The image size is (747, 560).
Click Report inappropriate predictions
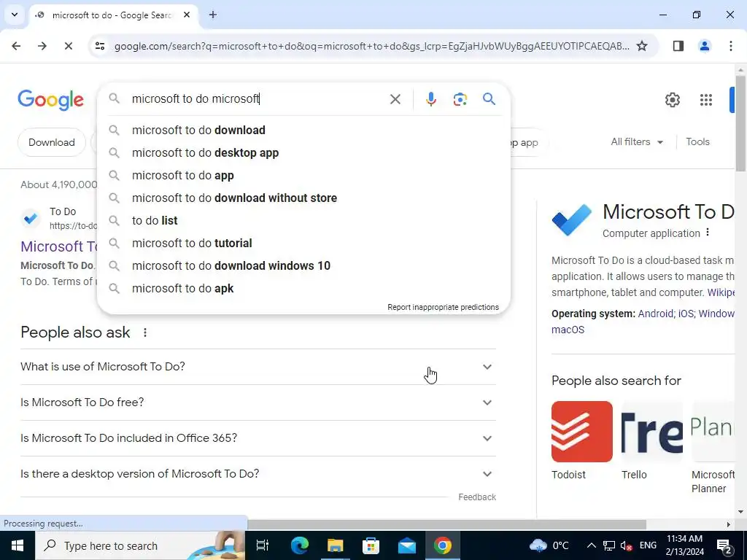443,307
